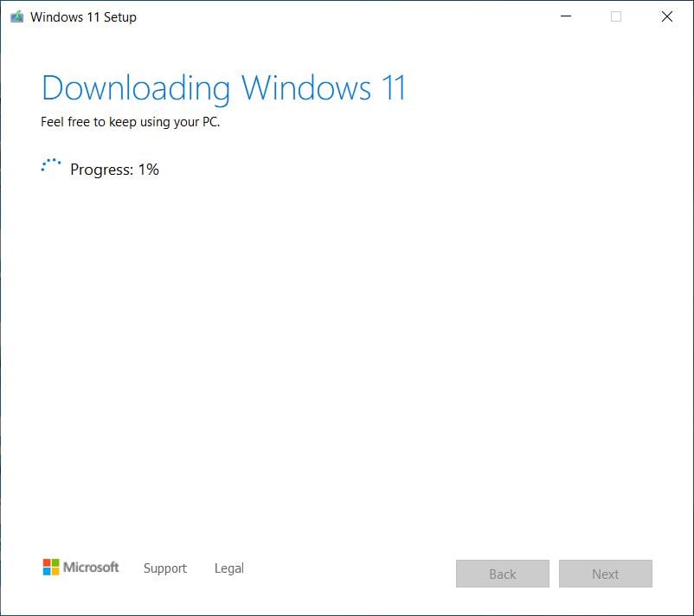Open the Legal link

(228, 568)
